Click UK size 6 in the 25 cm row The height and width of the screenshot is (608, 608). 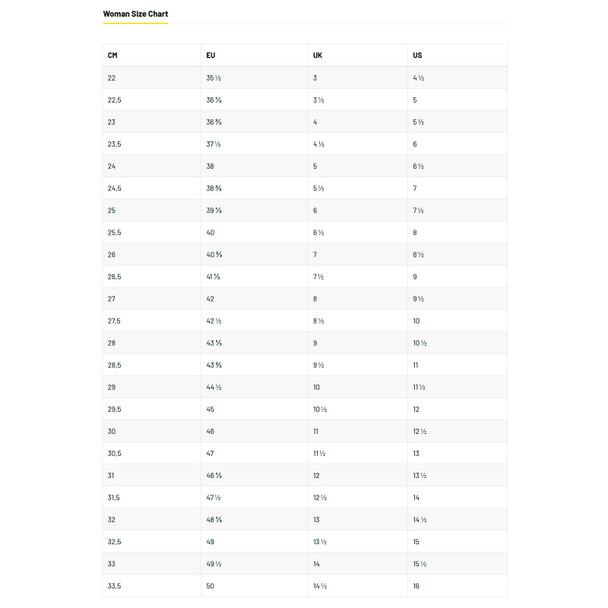(x=315, y=210)
